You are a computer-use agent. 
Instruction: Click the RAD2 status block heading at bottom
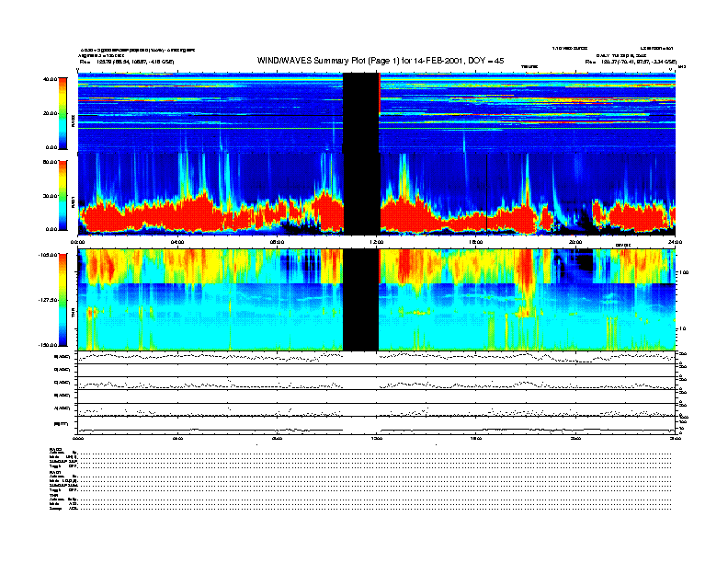pos(56,450)
